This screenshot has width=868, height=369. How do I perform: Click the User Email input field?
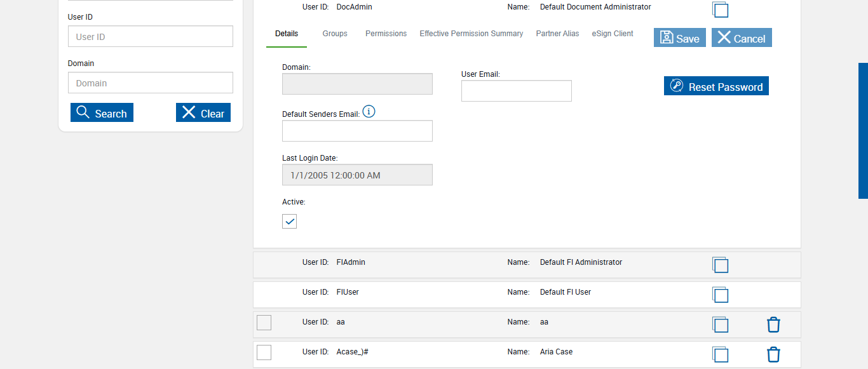point(516,91)
